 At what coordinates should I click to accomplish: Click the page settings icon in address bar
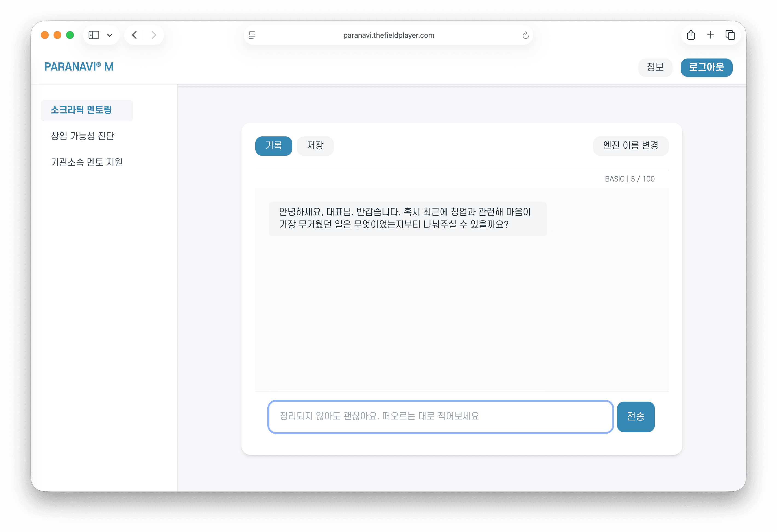point(252,35)
